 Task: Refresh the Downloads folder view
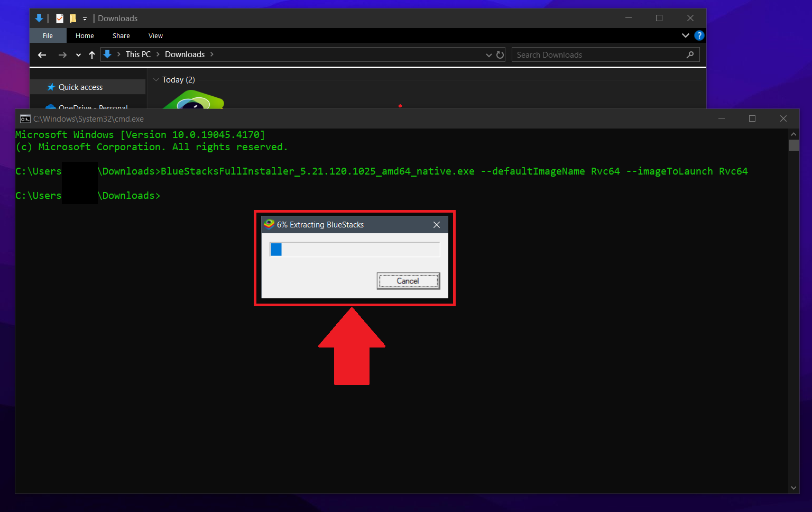500,54
